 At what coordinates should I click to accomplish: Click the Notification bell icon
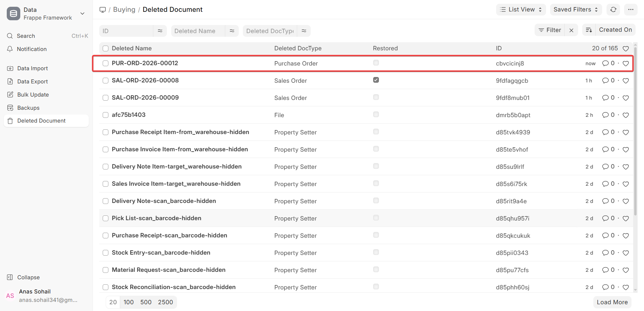10,49
